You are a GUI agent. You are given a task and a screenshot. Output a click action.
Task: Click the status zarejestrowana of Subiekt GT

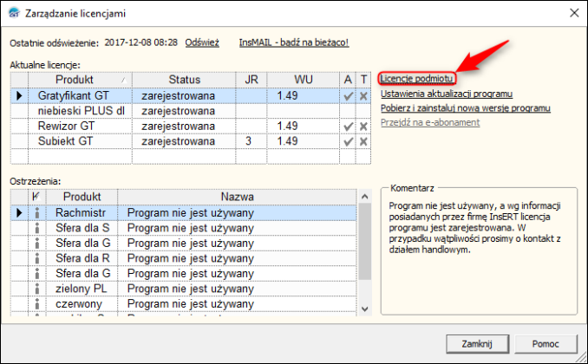pos(178,141)
